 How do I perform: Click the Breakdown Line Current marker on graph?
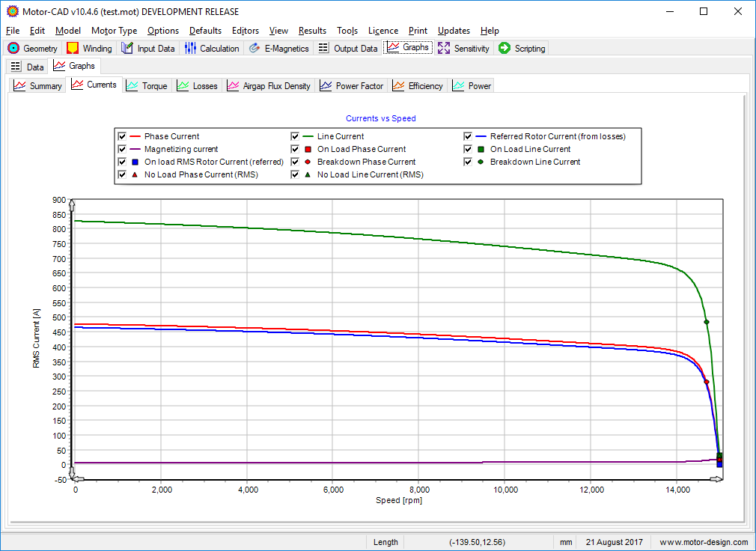coord(707,322)
